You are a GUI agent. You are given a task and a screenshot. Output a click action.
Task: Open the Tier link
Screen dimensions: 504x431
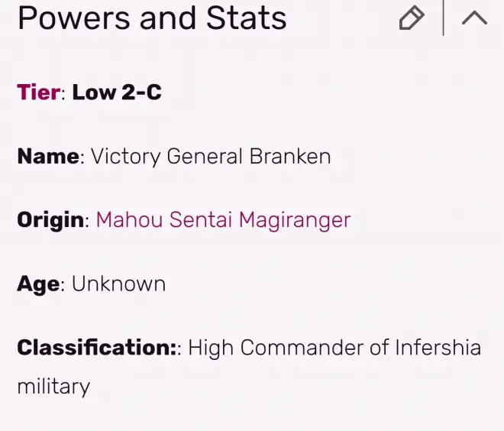pos(39,92)
